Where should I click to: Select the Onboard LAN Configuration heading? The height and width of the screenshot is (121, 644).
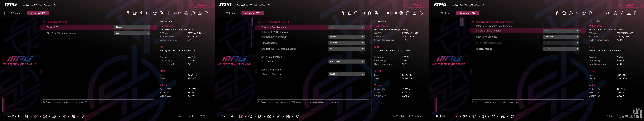pyautogui.click(x=276, y=32)
